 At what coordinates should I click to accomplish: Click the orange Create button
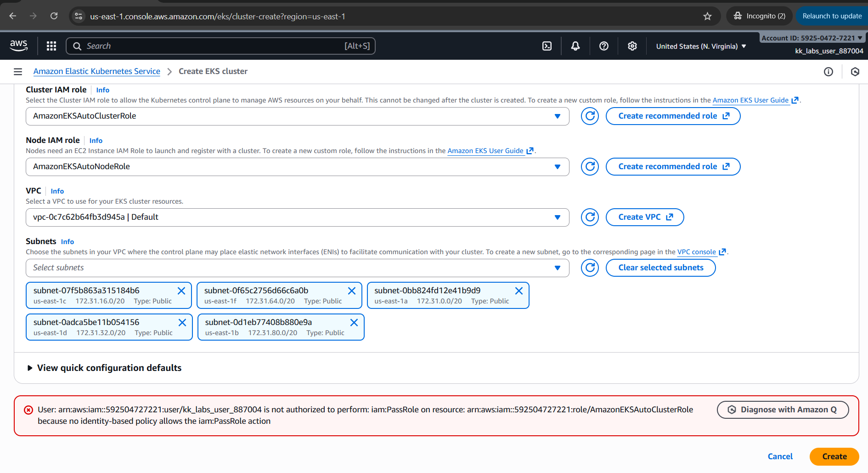point(834,456)
